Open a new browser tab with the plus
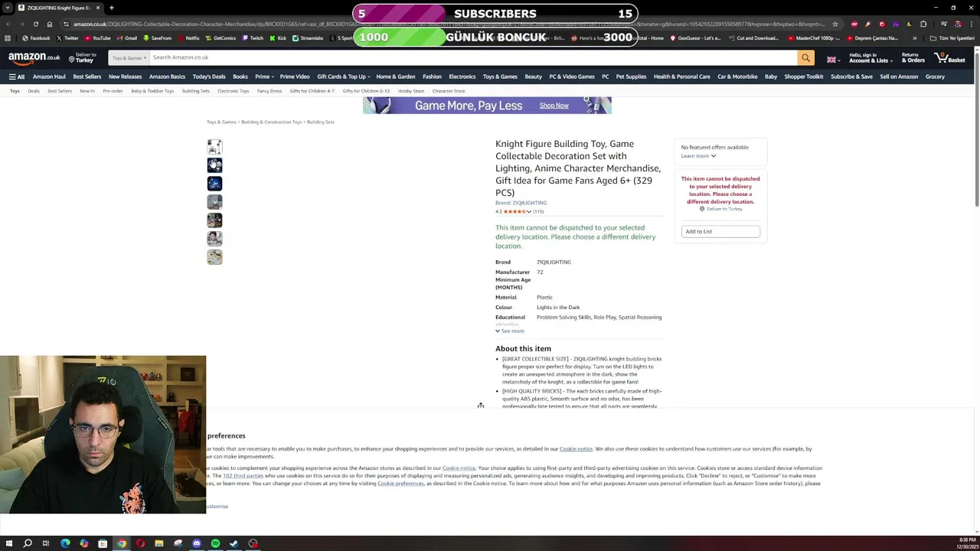 (111, 8)
